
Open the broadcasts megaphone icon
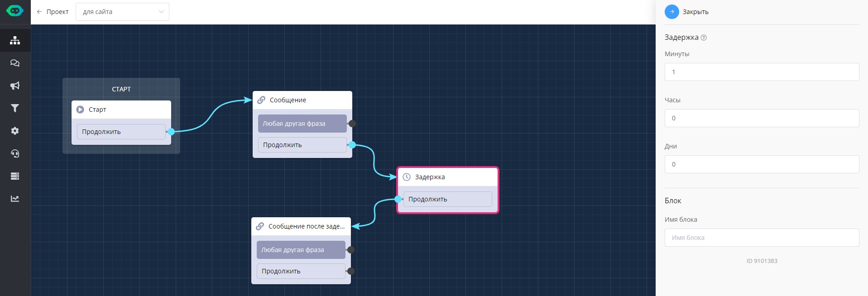coord(15,86)
